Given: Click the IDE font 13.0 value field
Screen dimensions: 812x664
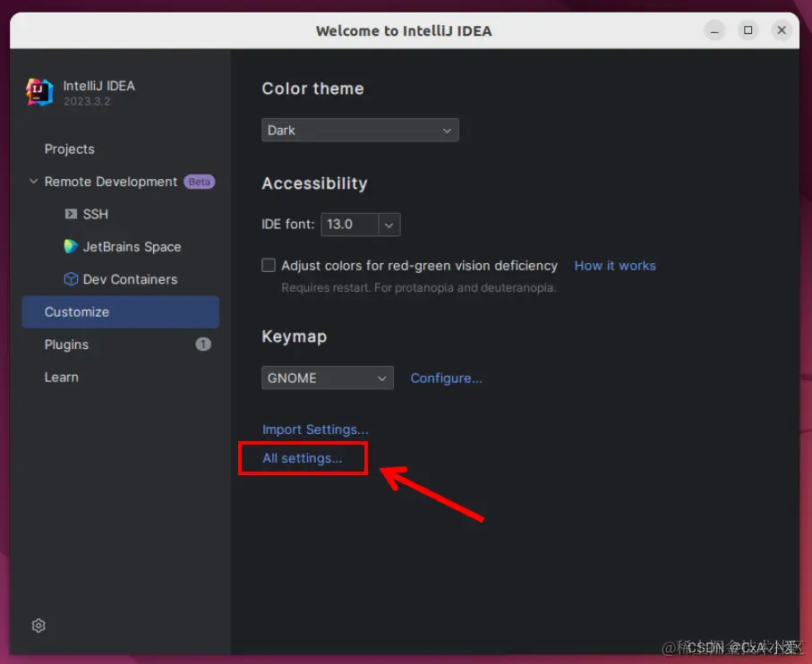Looking at the screenshot, I should (x=349, y=225).
